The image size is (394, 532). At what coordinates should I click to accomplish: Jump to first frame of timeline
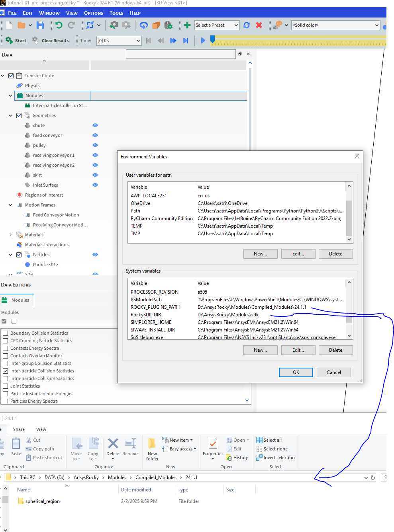coord(149,41)
